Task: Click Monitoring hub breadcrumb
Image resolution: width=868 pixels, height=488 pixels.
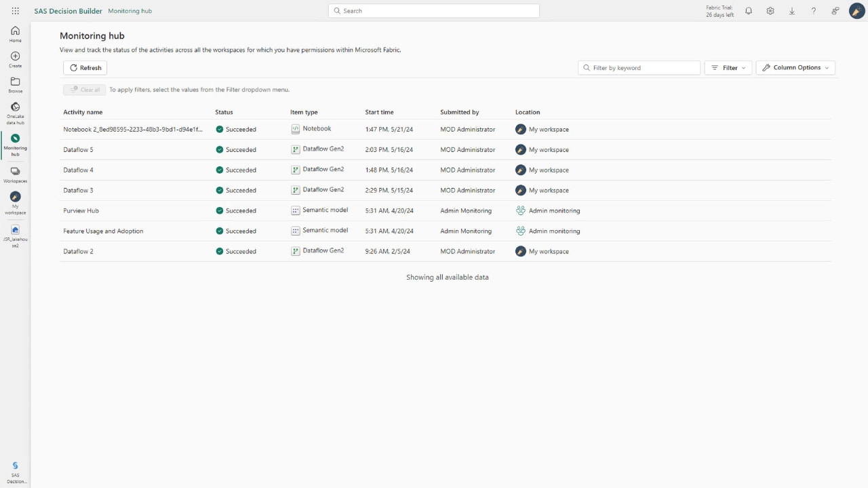Action: [130, 11]
